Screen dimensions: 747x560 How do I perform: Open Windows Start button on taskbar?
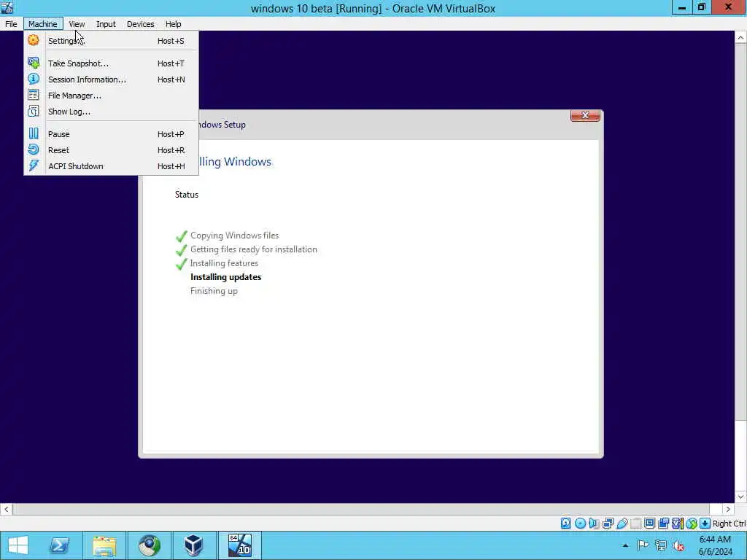tap(18, 545)
